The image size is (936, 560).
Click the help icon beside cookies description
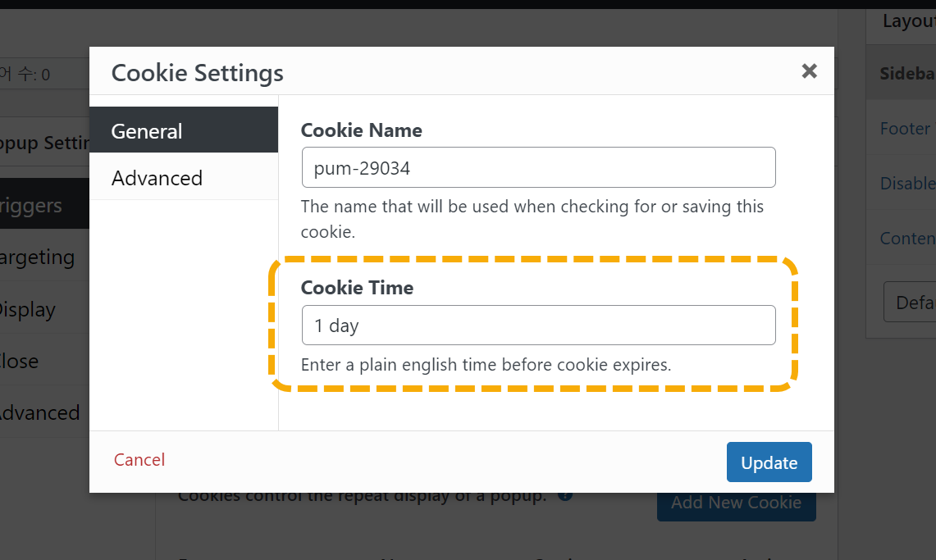tap(565, 495)
